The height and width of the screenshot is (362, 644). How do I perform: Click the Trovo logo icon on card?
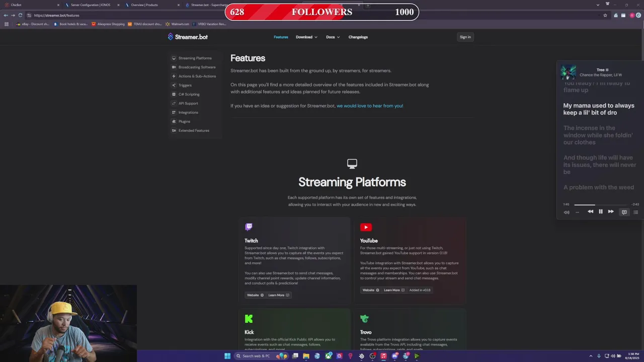pos(364,319)
